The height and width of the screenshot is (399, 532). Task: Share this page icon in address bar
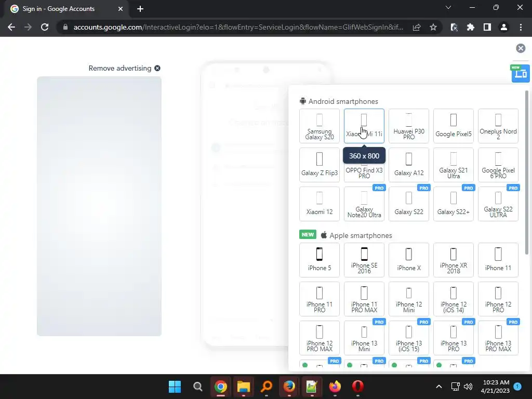click(417, 27)
